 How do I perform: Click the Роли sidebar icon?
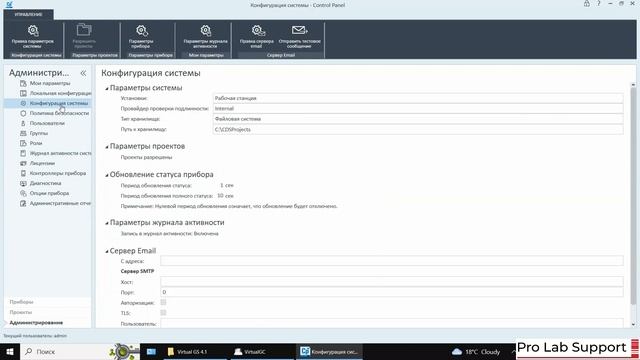point(23,143)
